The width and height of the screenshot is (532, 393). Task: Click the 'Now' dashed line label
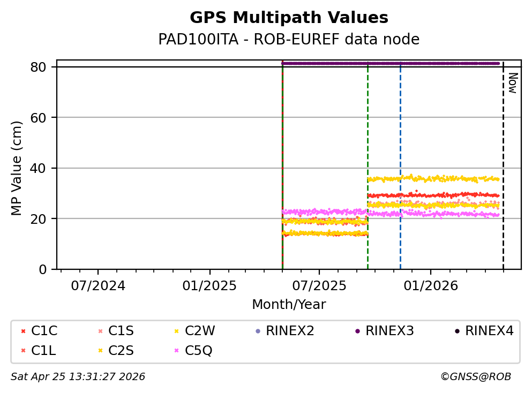tap(512, 83)
